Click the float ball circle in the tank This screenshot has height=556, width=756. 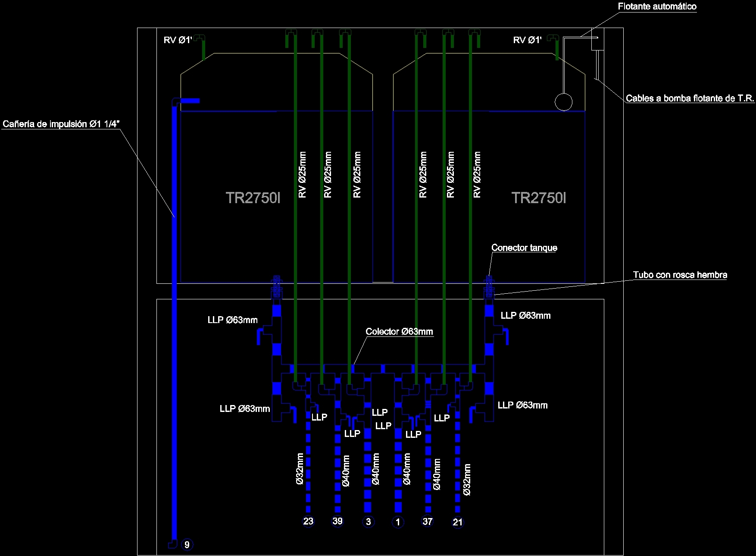coord(563,102)
